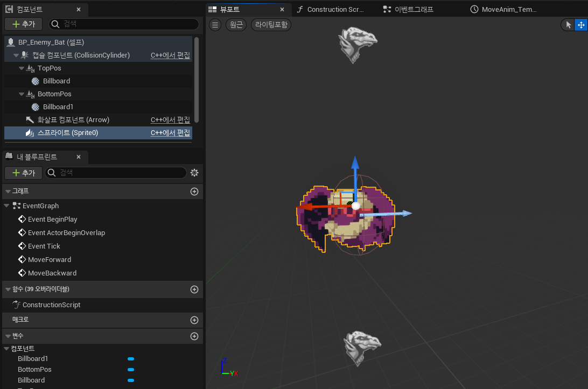Select the Billboard1 component under BottomPos
The image size is (588, 389).
[x=98, y=107]
